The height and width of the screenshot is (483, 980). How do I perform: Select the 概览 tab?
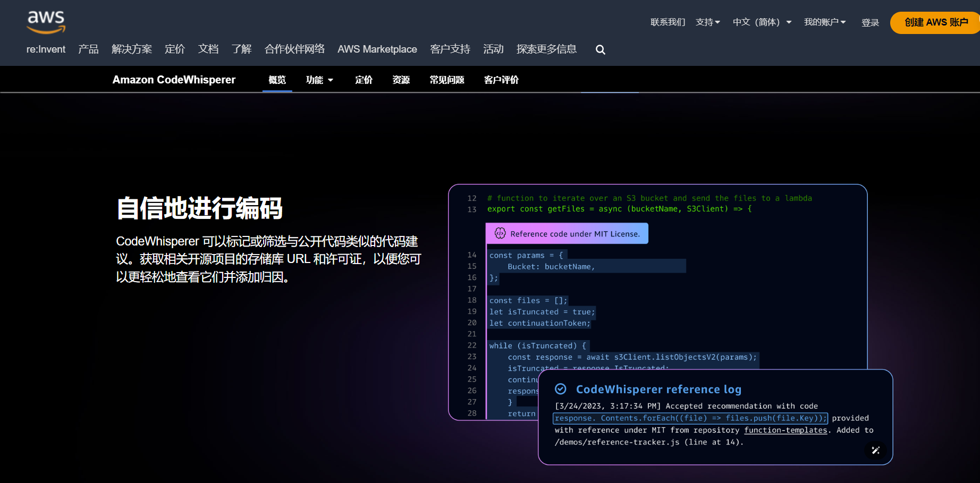tap(277, 80)
